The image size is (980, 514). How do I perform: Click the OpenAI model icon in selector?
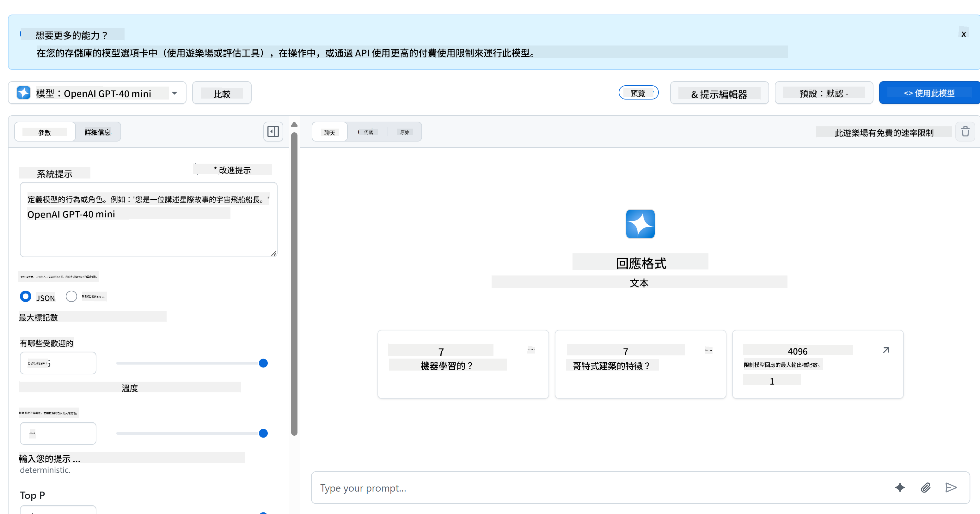click(x=24, y=93)
